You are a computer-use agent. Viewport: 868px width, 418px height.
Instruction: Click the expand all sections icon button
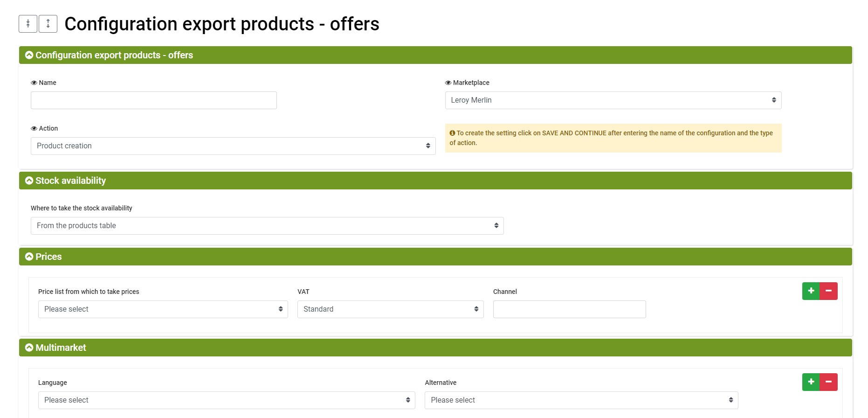tap(48, 24)
